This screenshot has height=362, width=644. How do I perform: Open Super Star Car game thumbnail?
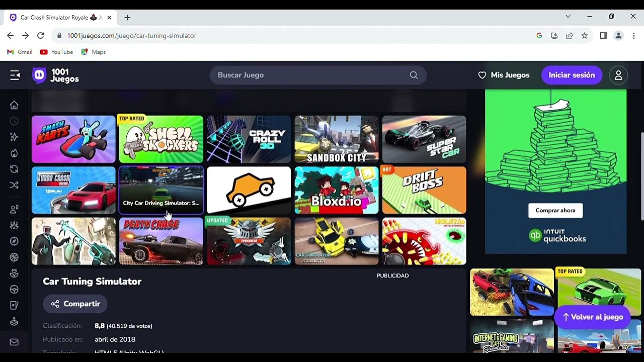(x=424, y=139)
